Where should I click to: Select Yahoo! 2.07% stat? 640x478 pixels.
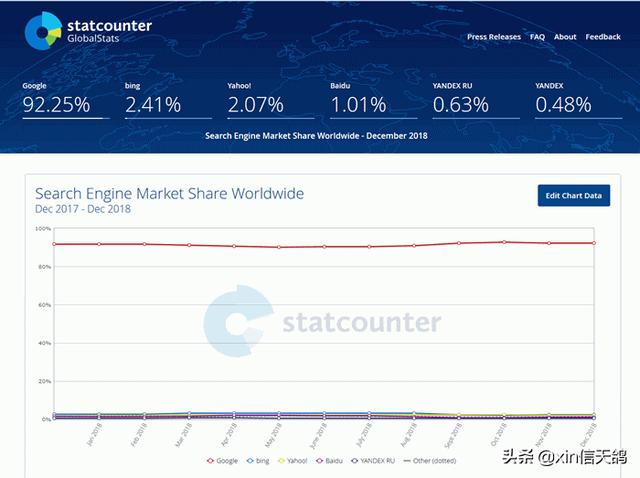point(271,100)
